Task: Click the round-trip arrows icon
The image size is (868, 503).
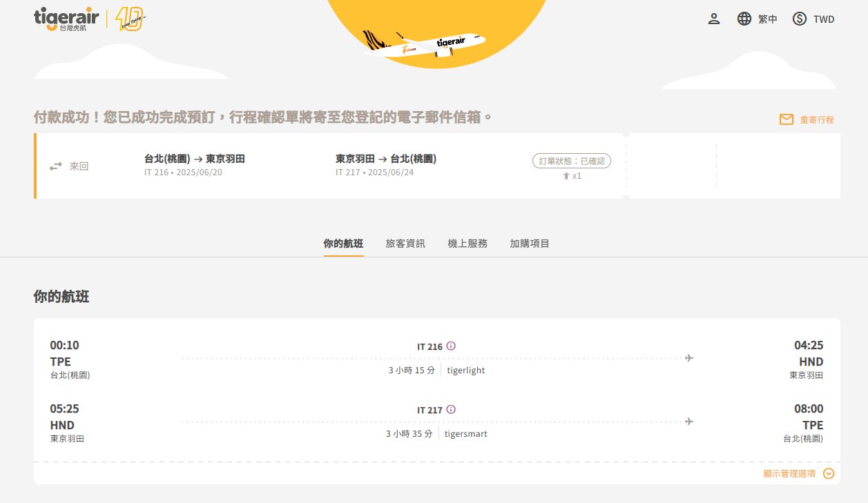Action: 56,166
